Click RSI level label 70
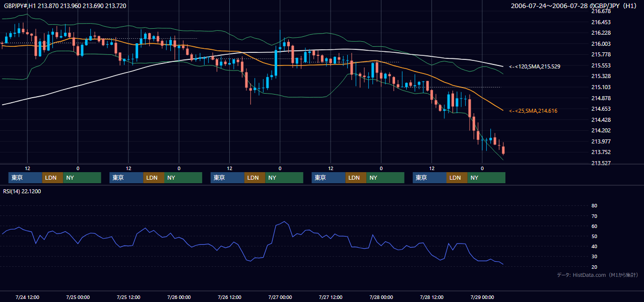Screen dimensions: 644x302 [594, 216]
